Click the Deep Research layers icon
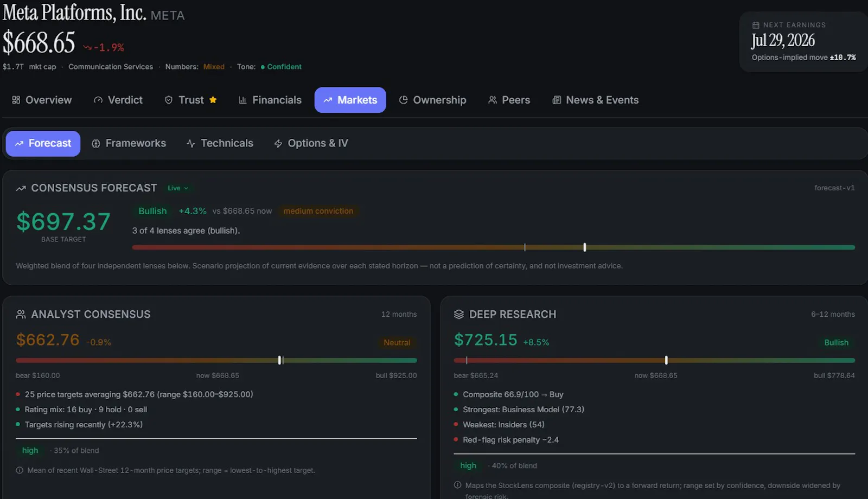 pos(459,314)
